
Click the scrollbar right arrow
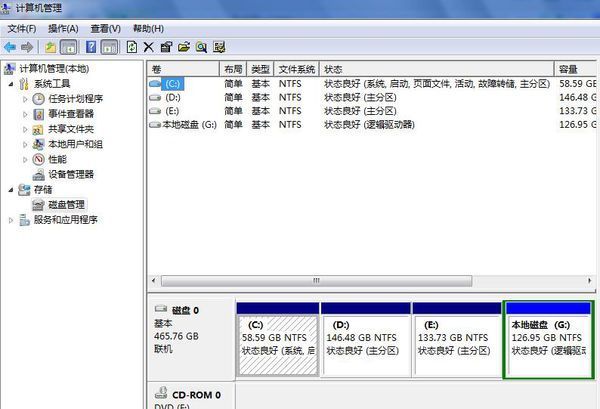coord(590,281)
